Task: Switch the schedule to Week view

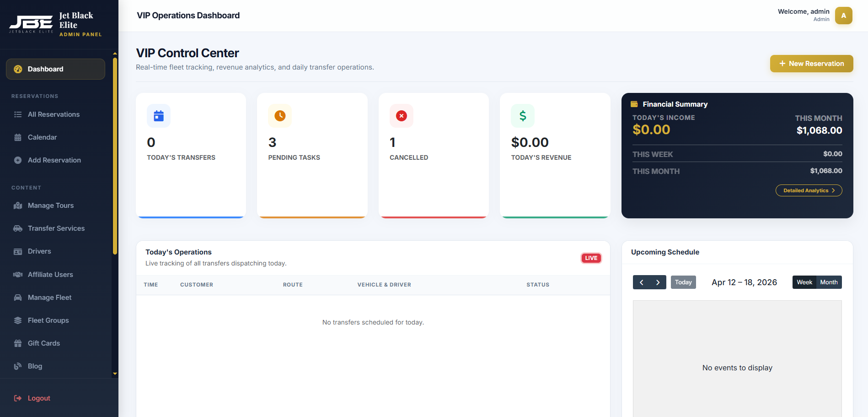Action: tap(804, 282)
